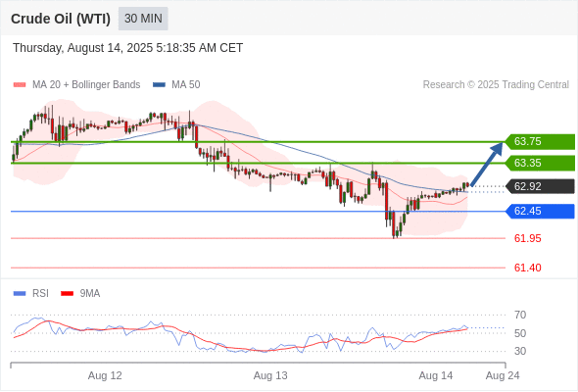This screenshot has width=578, height=392.
Task: Click the MA 20 + Bollinger Bands legend swatch
Action: pyautogui.click(x=20, y=85)
